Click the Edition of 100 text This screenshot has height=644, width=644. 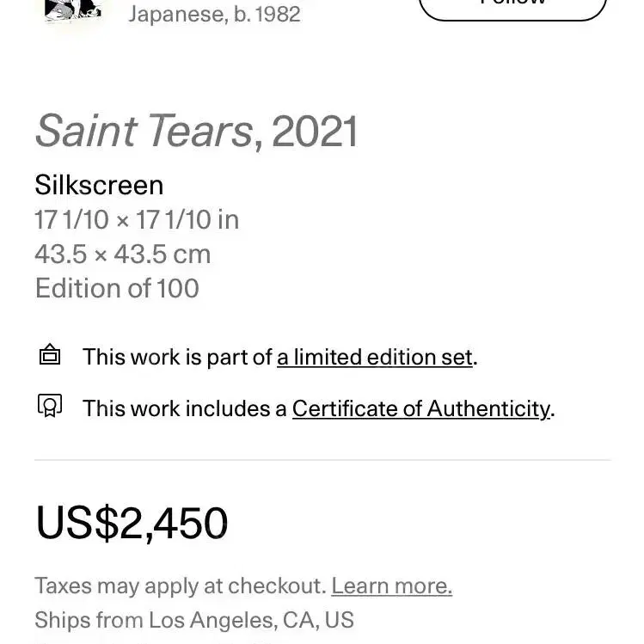click(x=117, y=288)
